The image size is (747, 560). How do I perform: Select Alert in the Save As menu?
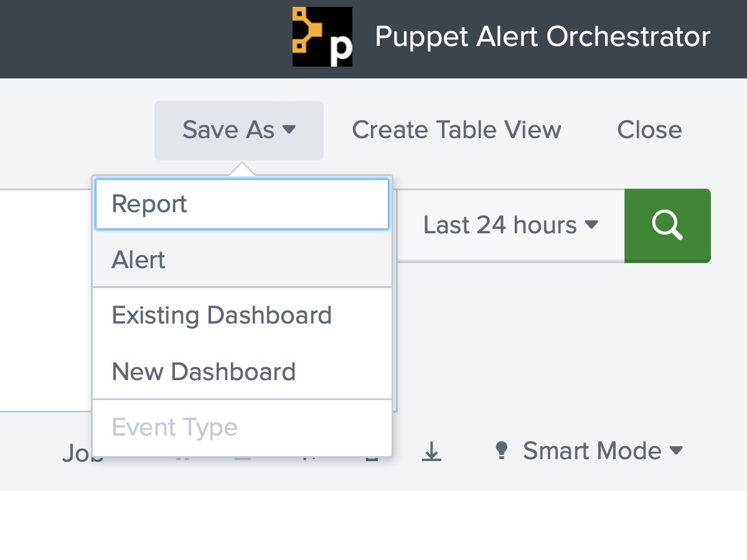(242, 259)
